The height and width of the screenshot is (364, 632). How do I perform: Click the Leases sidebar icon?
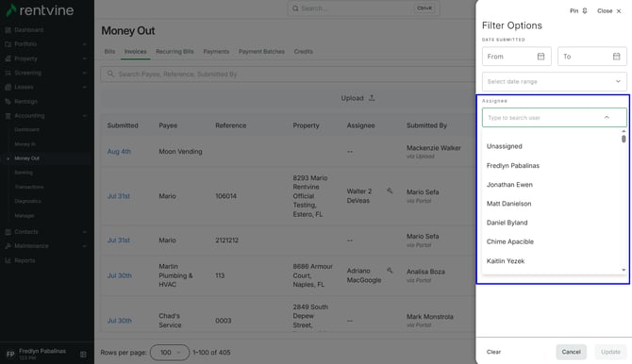tap(8, 87)
